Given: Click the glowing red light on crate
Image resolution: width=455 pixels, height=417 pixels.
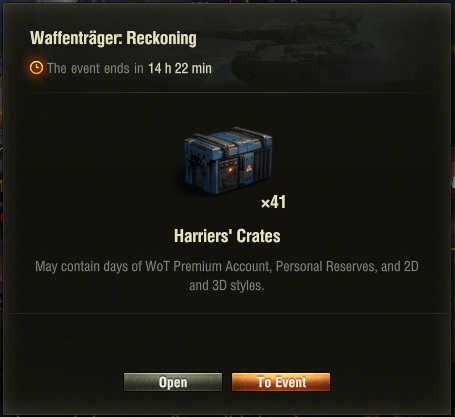Looking at the screenshot, I should coord(230,171).
